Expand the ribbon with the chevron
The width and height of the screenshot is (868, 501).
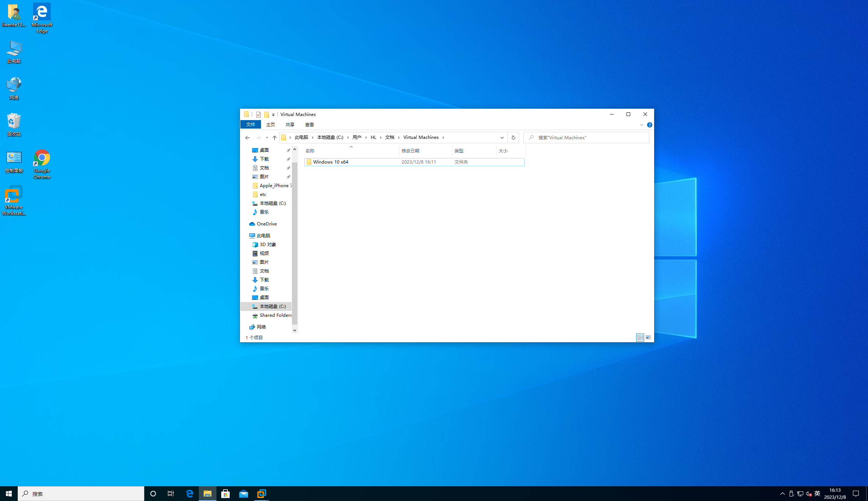(x=642, y=125)
